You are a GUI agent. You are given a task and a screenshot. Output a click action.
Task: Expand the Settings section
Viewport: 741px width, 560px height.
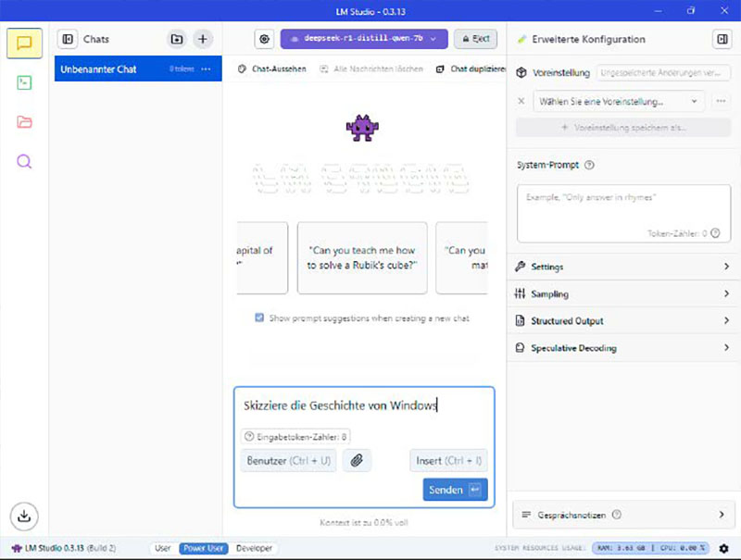click(x=623, y=267)
